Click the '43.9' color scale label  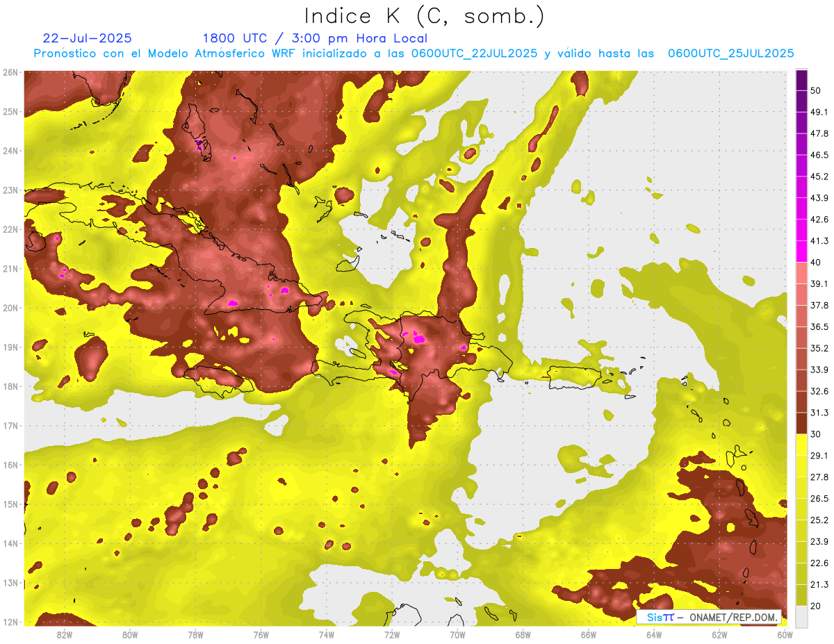pos(819,198)
